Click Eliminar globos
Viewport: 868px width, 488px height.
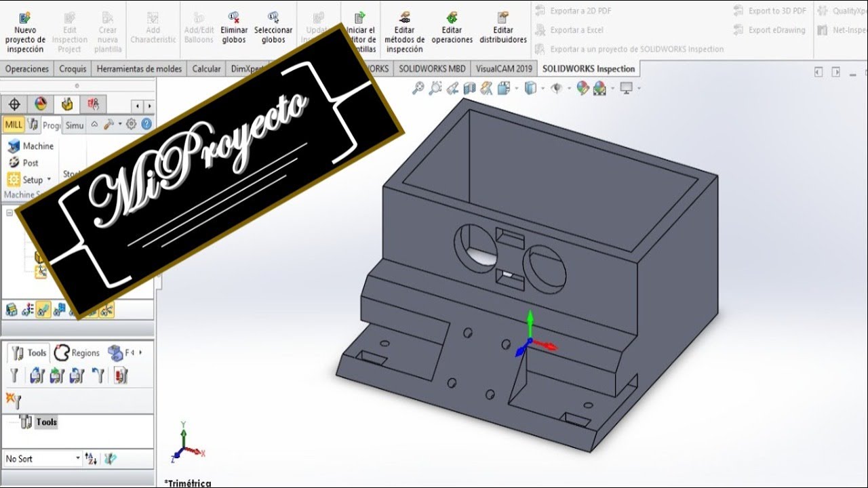click(234, 27)
